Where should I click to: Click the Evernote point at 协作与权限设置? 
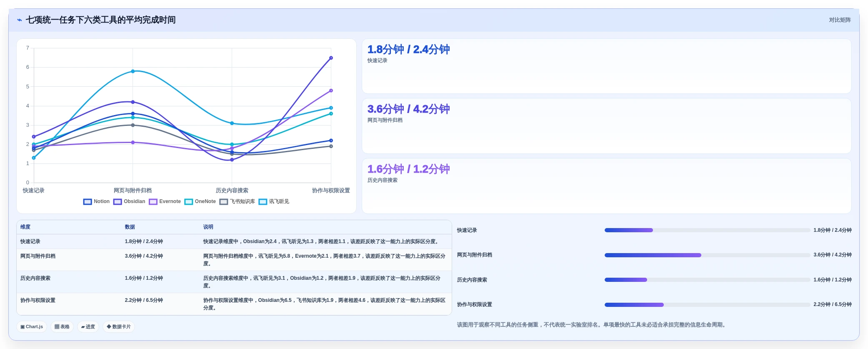point(331,90)
